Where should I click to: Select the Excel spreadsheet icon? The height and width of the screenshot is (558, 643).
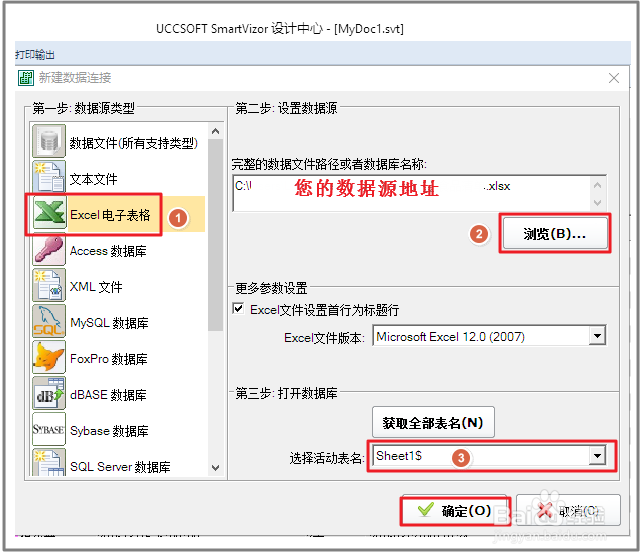tap(49, 213)
